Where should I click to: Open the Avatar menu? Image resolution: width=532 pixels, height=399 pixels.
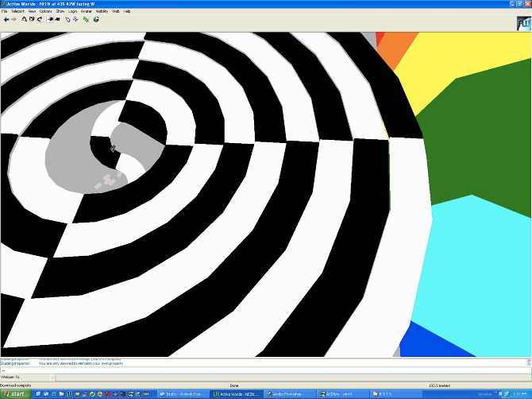click(86, 12)
